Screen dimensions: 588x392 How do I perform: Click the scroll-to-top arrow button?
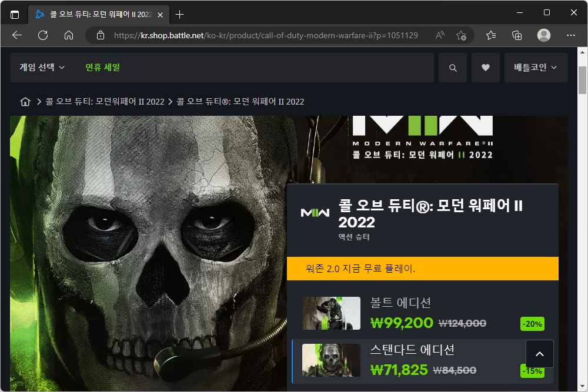539,354
